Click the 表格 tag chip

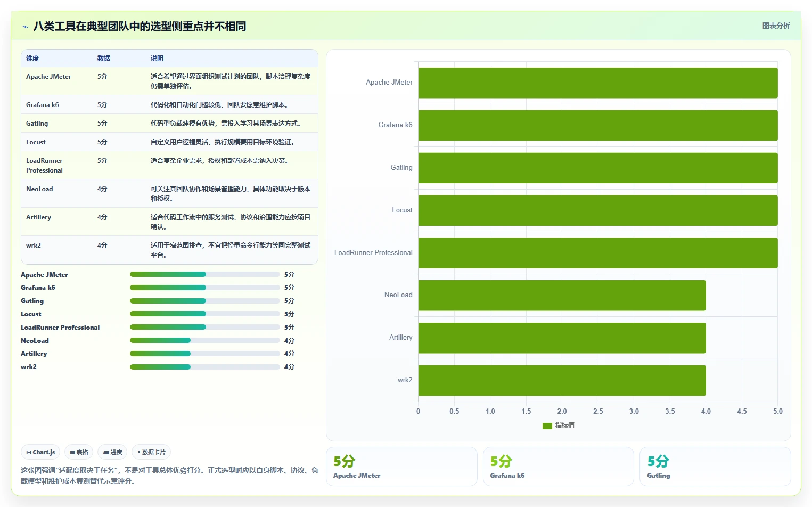tap(79, 452)
